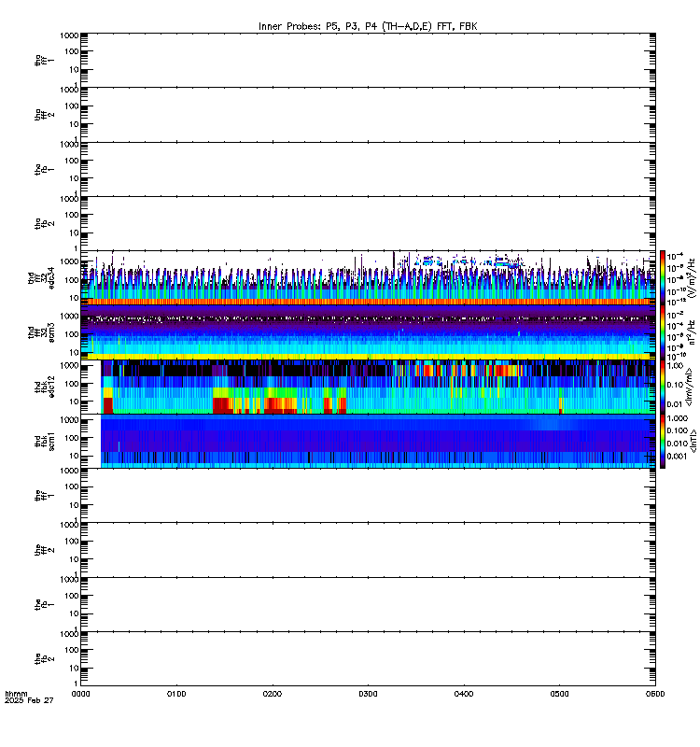Click the "tha fff 1" panel label

(x=44, y=61)
